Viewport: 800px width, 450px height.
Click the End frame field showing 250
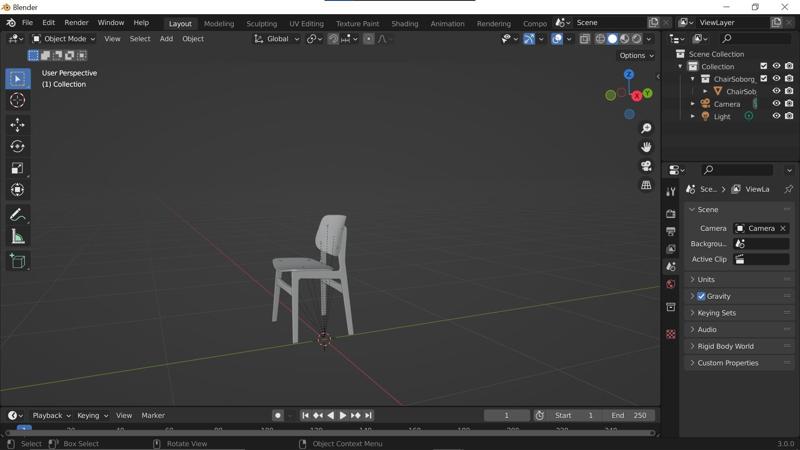628,415
